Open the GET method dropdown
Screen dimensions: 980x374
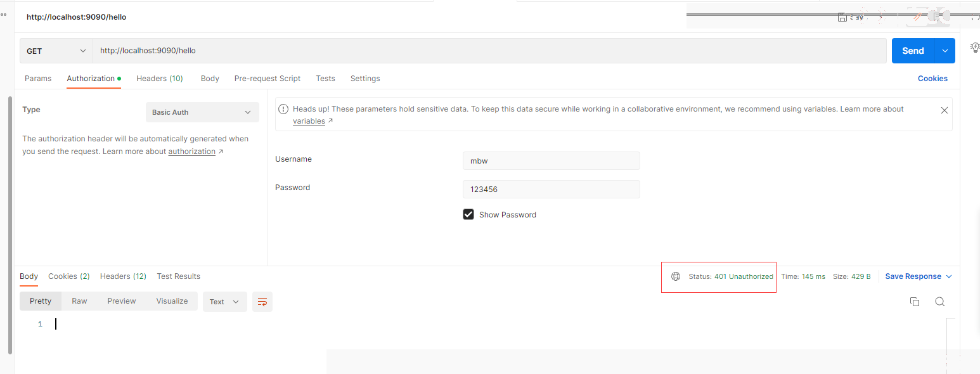[x=56, y=51]
